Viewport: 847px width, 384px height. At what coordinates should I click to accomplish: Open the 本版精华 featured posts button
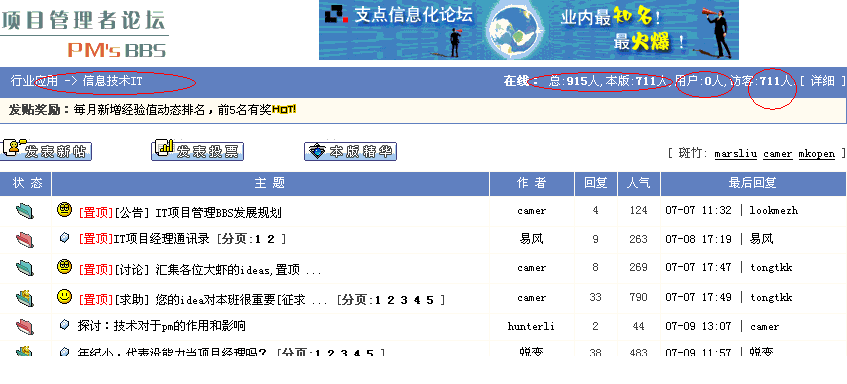point(351,151)
